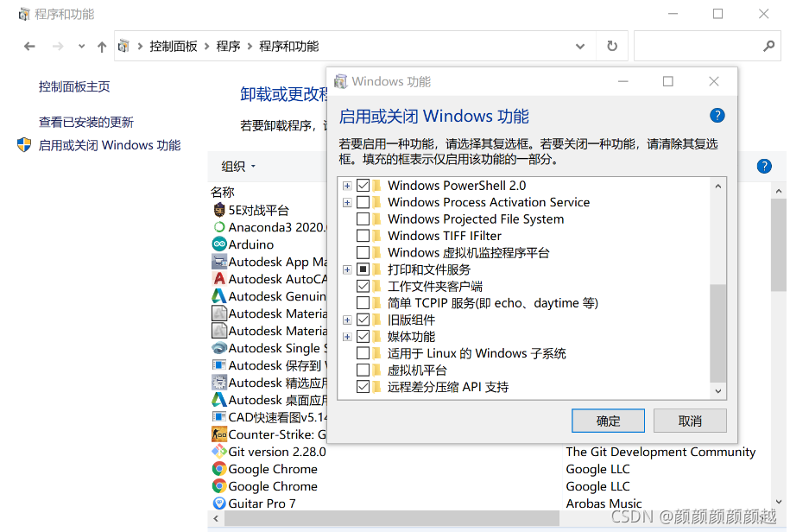The width and height of the screenshot is (790, 532).
Task: Go up one level with up arrow
Action: point(102,47)
